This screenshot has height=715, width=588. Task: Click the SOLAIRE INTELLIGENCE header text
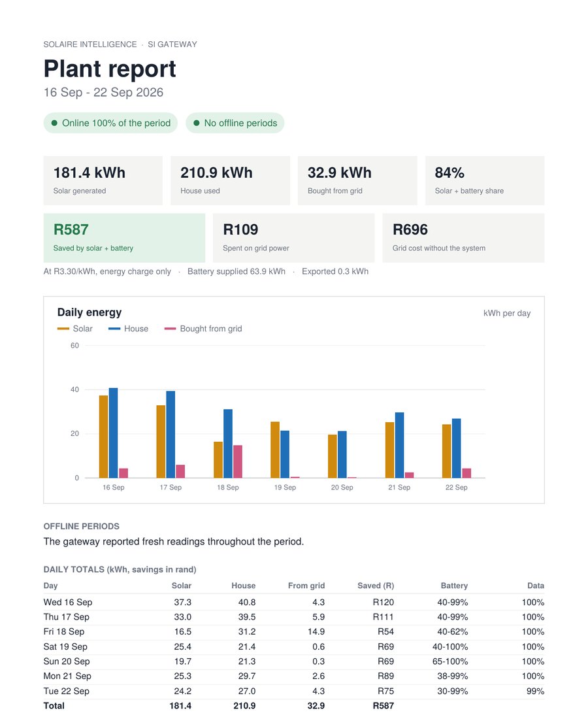pos(90,44)
